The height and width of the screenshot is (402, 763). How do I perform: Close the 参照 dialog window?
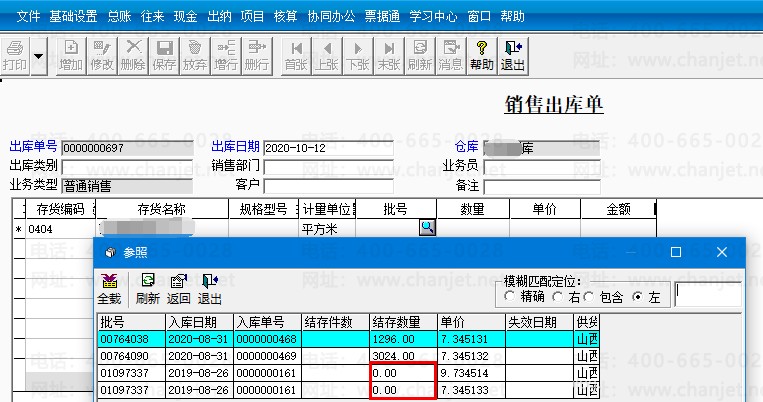coord(722,252)
